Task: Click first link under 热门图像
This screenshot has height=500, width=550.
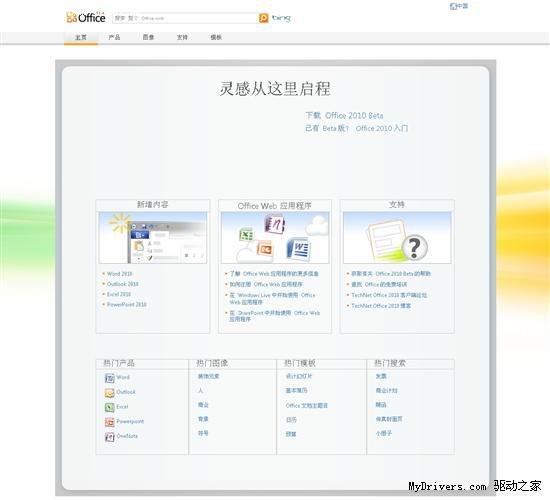Action: click(x=208, y=376)
